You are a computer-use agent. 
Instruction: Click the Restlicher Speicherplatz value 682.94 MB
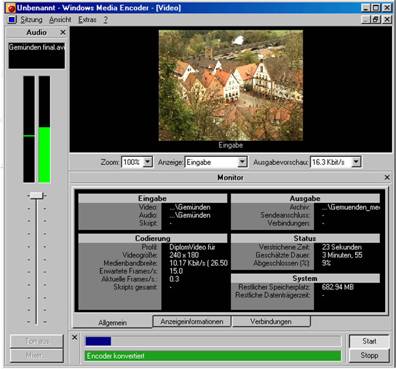338,287
